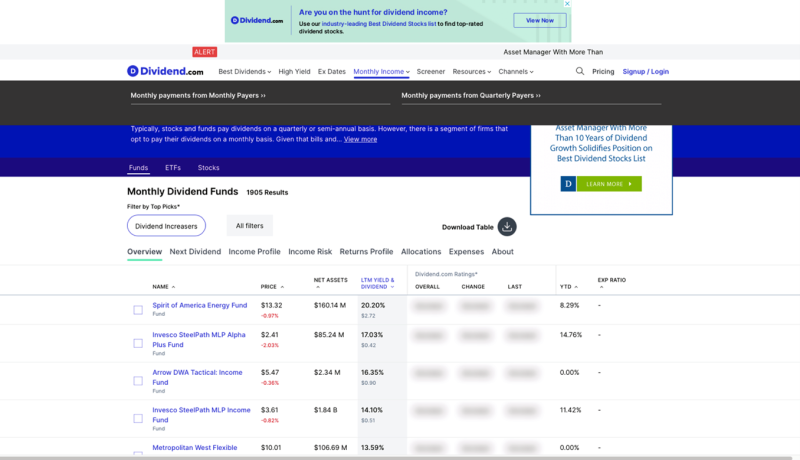Open the Invesco SteelPath MLP Income Fund link
The width and height of the screenshot is (800, 460).
201,415
